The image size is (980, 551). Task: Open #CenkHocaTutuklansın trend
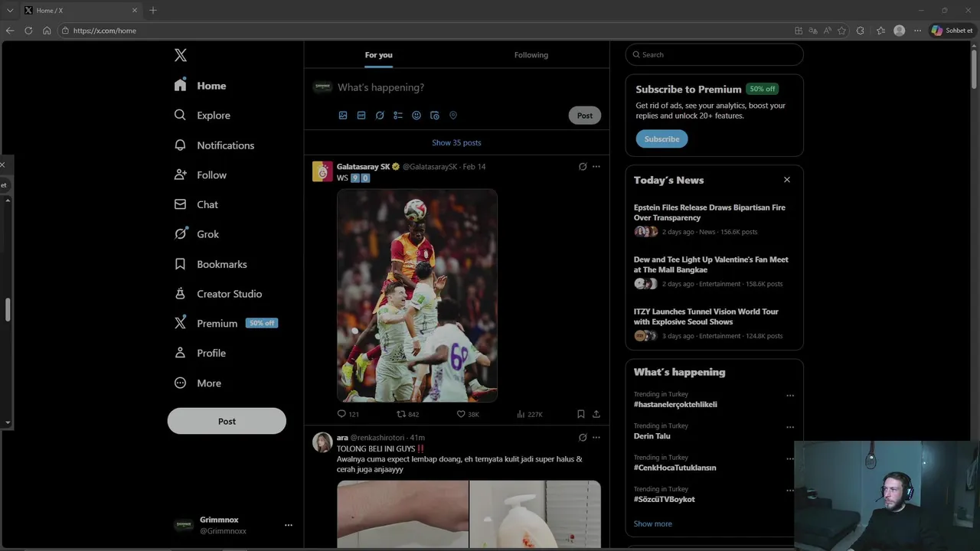pos(675,467)
